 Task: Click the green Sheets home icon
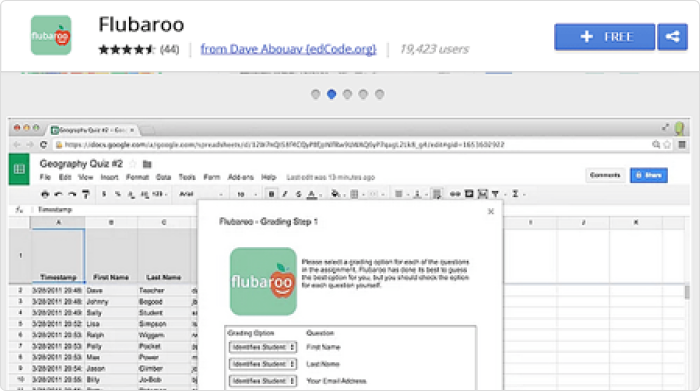pos(19,169)
